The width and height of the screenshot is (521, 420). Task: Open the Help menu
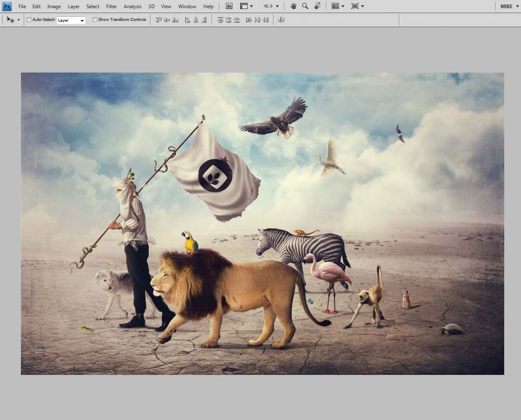point(208,6)
